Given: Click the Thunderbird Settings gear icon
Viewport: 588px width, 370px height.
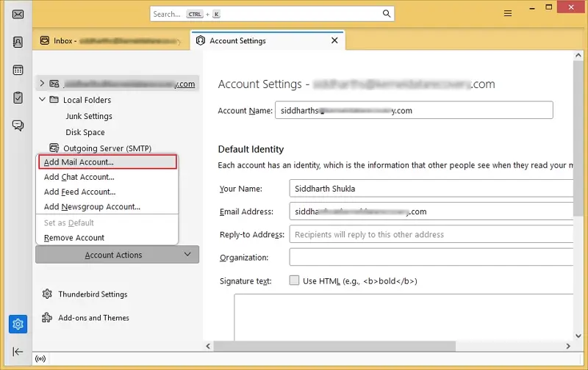Looking at the screenshot, I should pyautogui.click(x=47, y=294).
